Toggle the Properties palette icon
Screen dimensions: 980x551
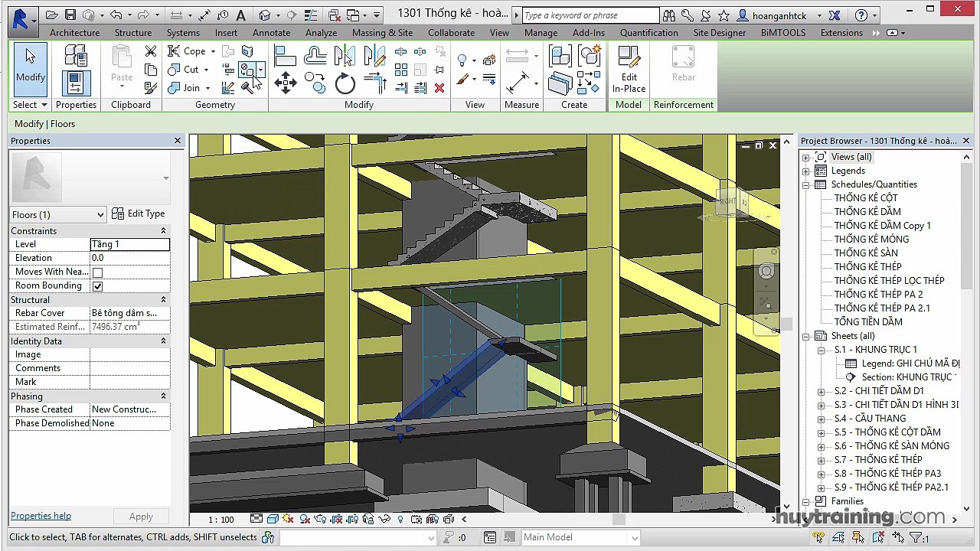(x=76, y=83)
